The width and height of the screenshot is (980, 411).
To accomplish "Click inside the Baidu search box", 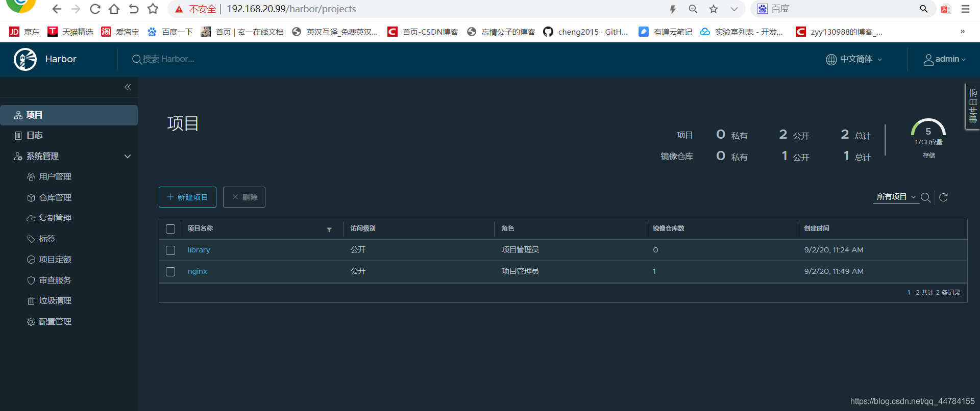I will (x=842, y=9).
